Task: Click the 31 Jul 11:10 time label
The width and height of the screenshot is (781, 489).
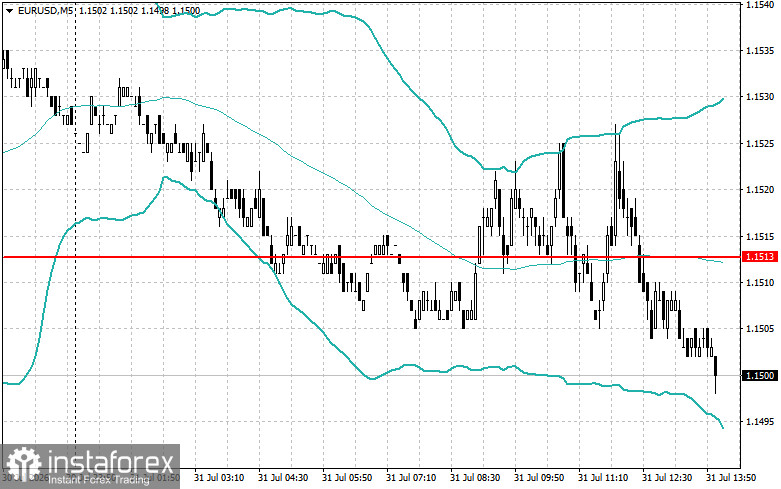Action: (x=603, y=478)
